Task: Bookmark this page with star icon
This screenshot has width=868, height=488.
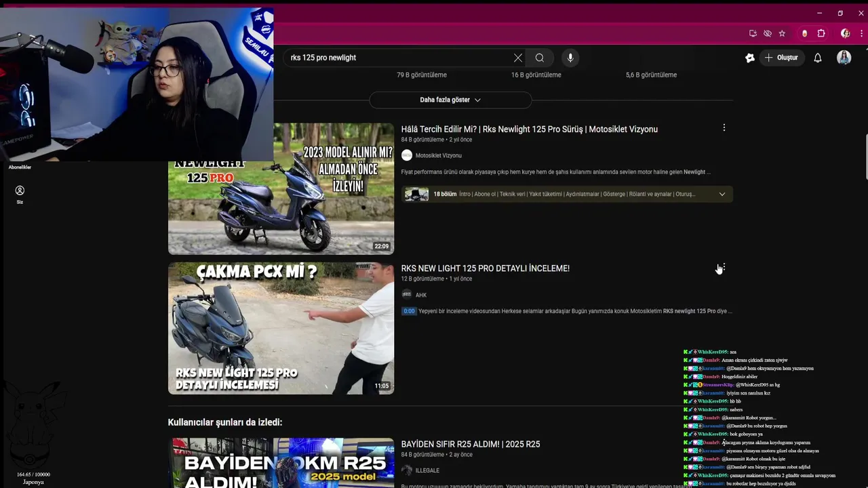Action: click(x=782, y=33)
